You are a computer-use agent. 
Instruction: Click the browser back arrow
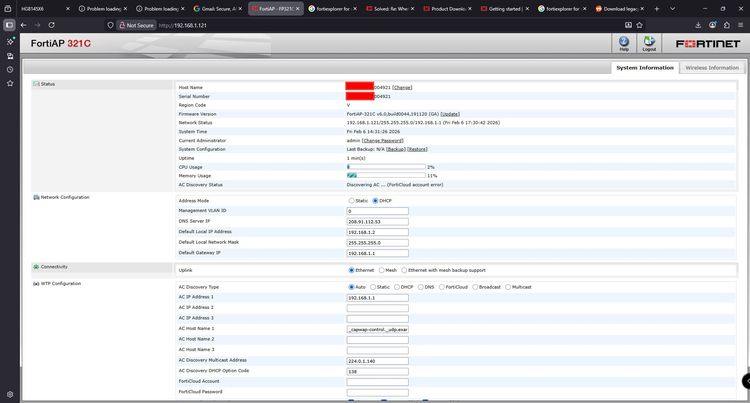tap(23, 24)
